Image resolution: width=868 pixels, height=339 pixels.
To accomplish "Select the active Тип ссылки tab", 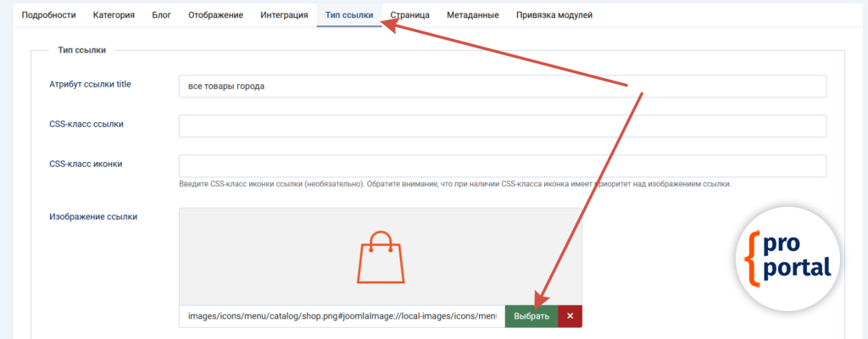I will [x=348, y=15].
